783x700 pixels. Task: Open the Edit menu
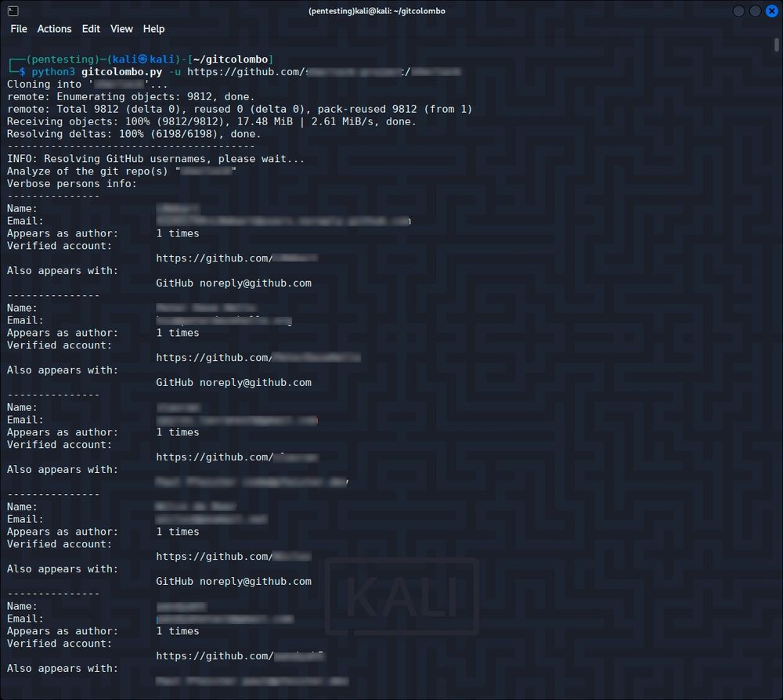click(91, 29)
